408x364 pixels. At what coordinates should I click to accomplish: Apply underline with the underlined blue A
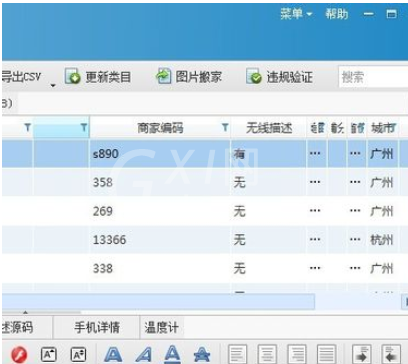(172, 354)
